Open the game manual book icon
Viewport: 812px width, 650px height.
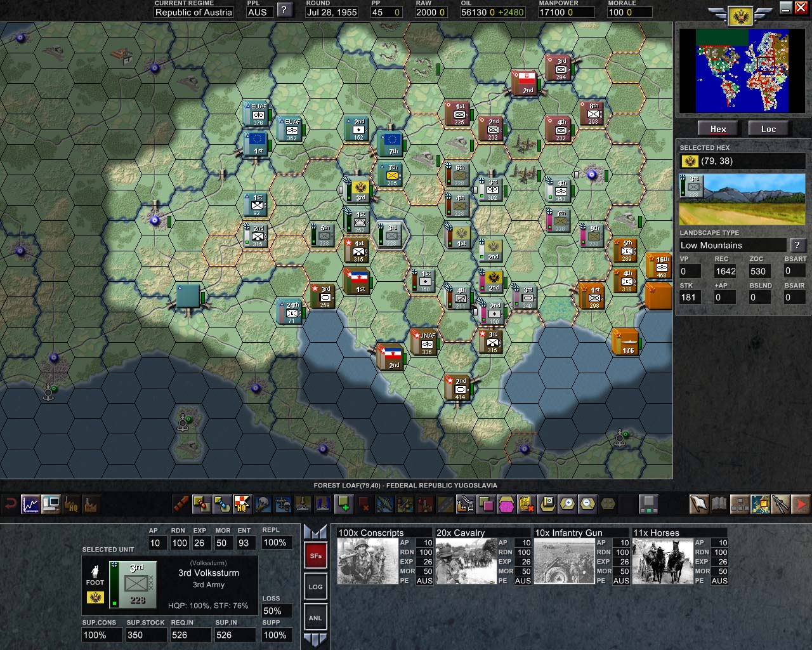click(718, 505)
